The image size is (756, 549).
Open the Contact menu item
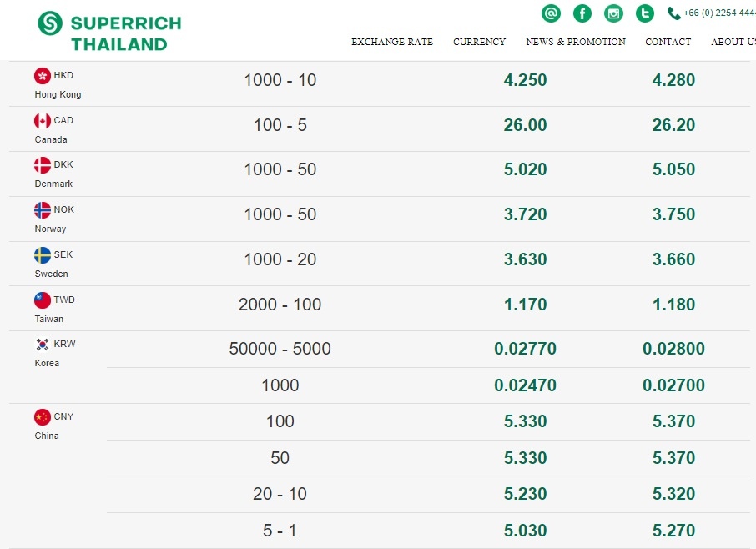[668, 42]
